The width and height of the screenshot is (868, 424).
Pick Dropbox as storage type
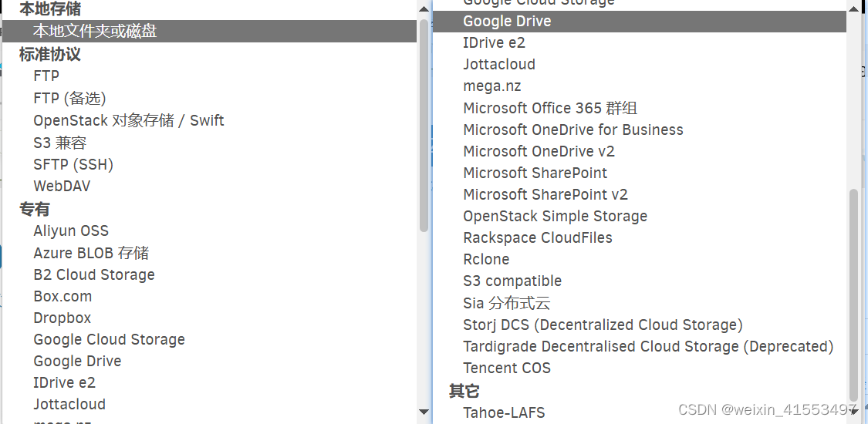pos(62,318)
